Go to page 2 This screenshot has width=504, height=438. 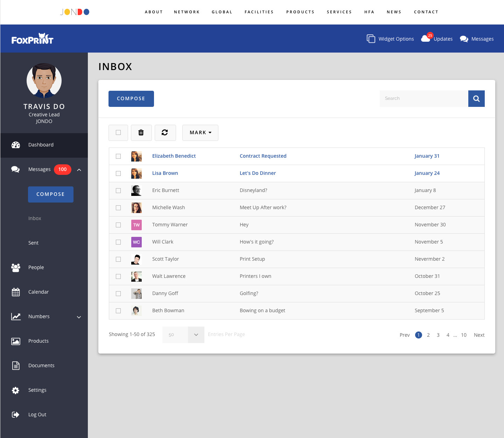(x=428, y=335)
